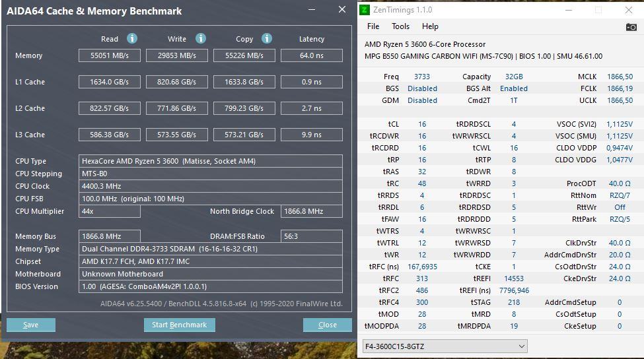Minimize the ZenTimings window
This screenshot has height=359, width=644.
click(569, 11)
